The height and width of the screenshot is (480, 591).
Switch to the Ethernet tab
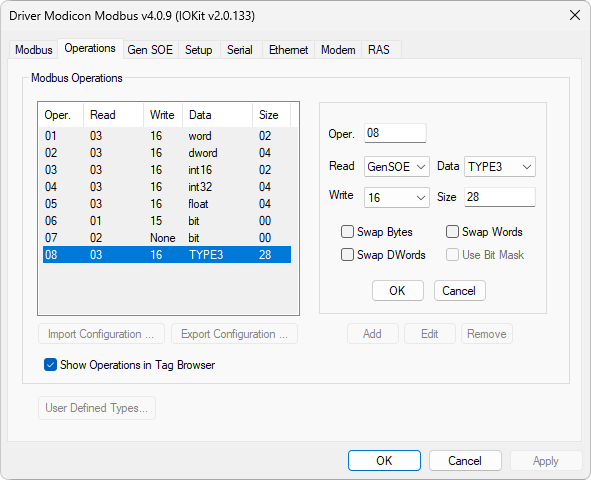tap(288, 50)
